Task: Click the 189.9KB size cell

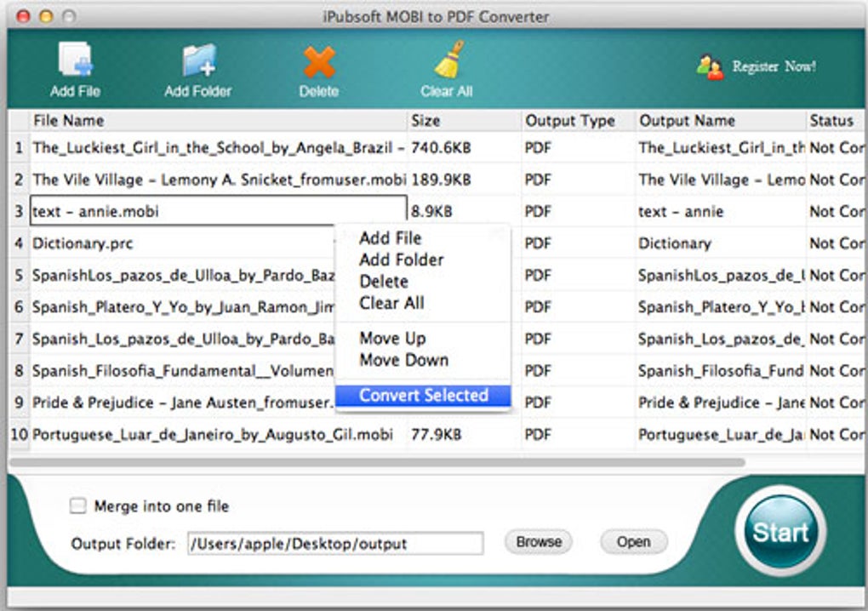Action: click(441, 180)
